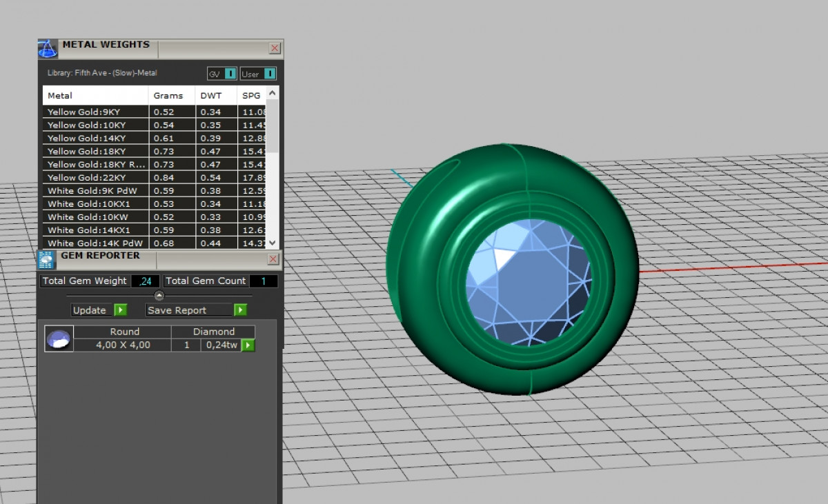Click the DWT column header
Screen dimensions: 828x504
210,95
